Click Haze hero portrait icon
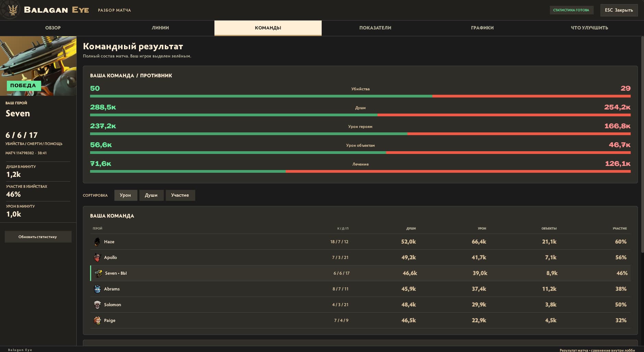This screenshot has height=352, width=644. coord(97,242)
